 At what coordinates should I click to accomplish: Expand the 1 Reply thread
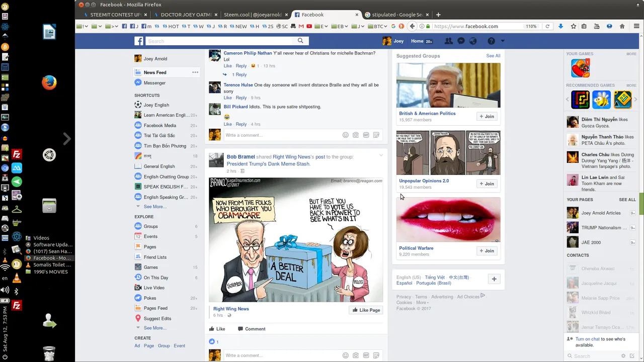coord(239,74)
